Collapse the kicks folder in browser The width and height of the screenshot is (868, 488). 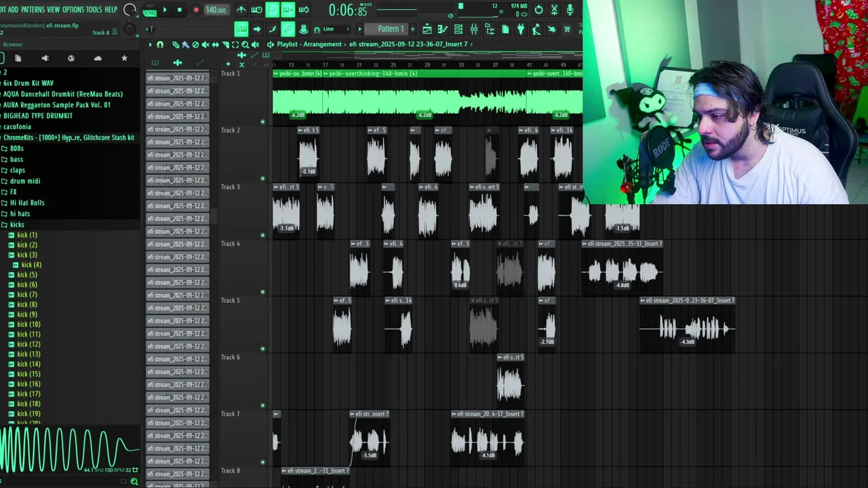(16, 224)
